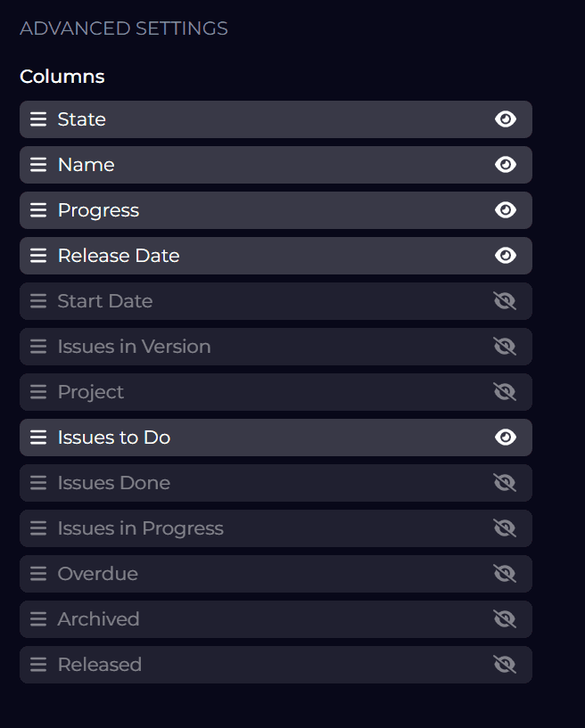Screen dimensions: 585x728
Task: Select the Name row hamburger handle
Action: click(38, 165)
